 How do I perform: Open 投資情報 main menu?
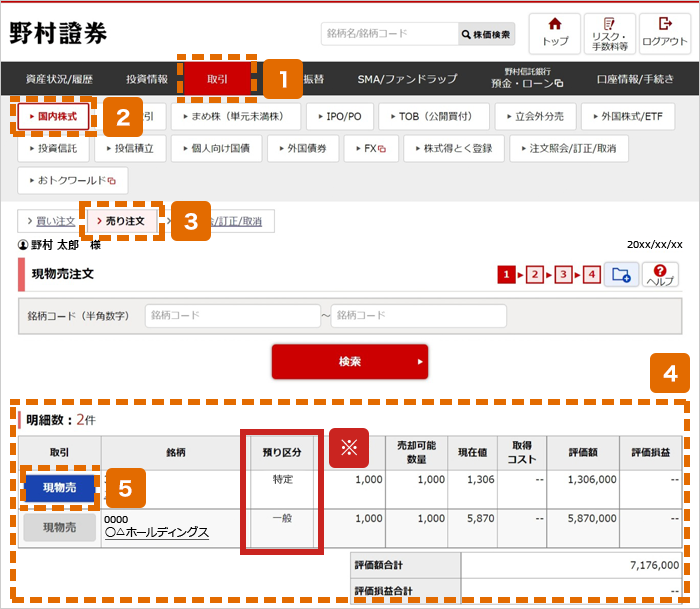147,79
